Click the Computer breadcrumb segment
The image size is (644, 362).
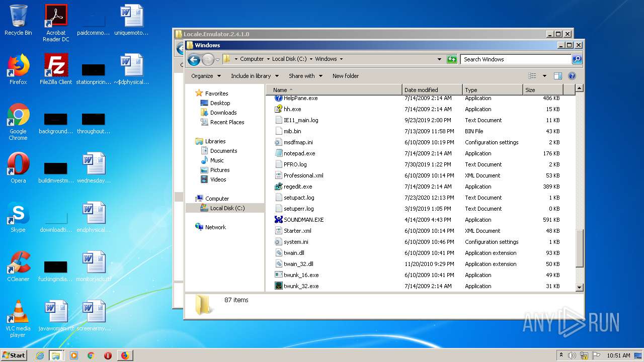[252, 59]
